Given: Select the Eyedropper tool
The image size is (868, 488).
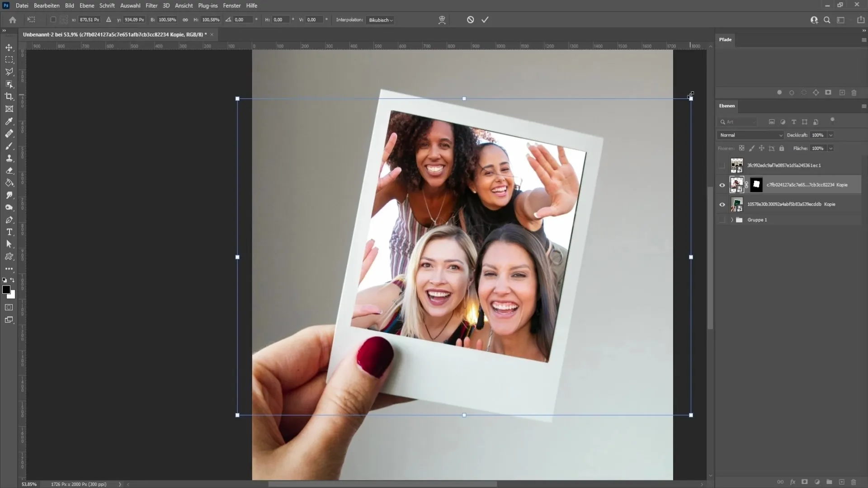Looking at the screenshot, I should coord(9,121).
